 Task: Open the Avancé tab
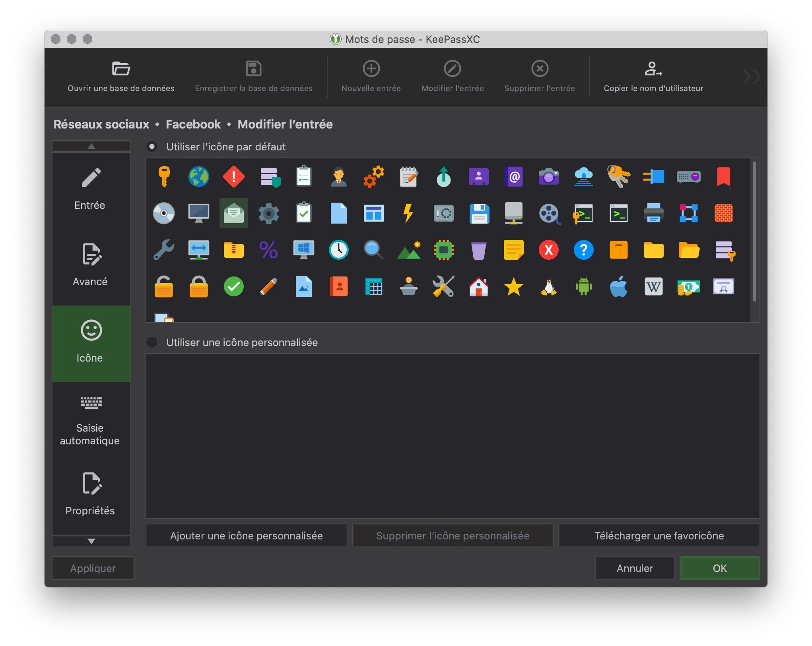[x=91, y=267]
